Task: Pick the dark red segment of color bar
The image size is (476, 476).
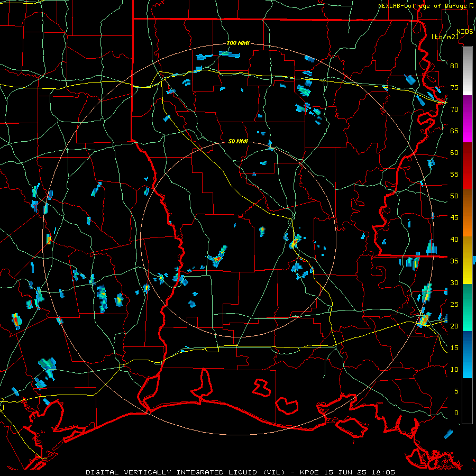Action: pos(467,166)
